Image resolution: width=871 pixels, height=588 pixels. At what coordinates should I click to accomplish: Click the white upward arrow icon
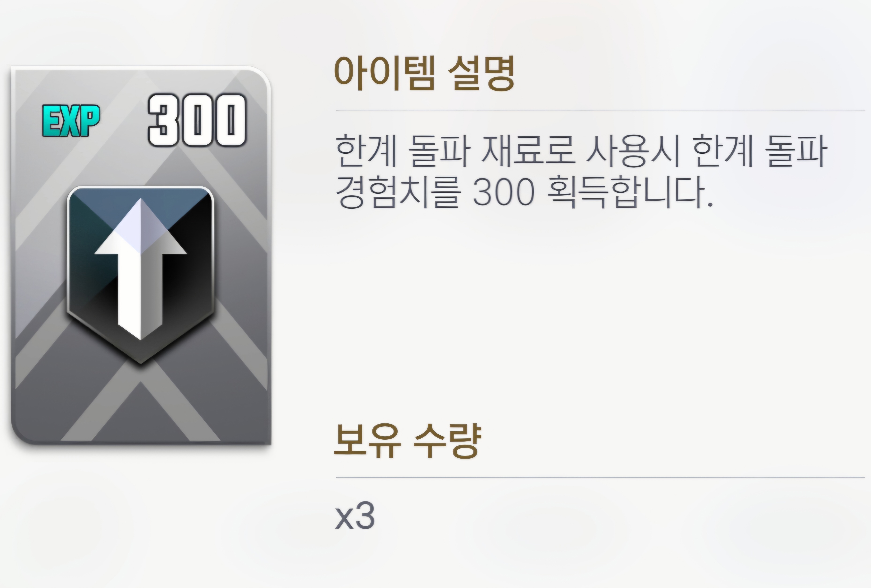click(x=140, y=269)
